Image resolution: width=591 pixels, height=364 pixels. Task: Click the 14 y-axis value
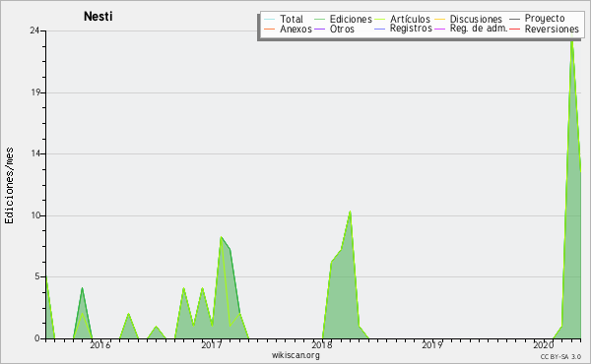[35, 153]
